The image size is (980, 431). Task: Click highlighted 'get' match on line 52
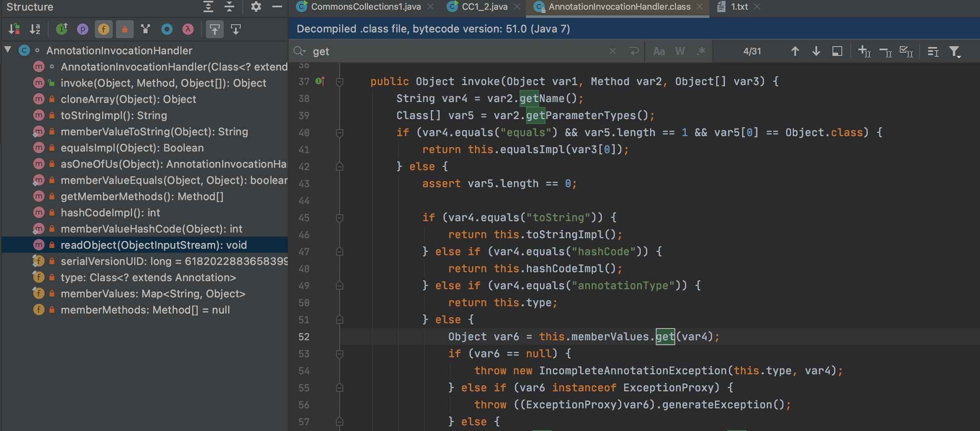point(665,337)
